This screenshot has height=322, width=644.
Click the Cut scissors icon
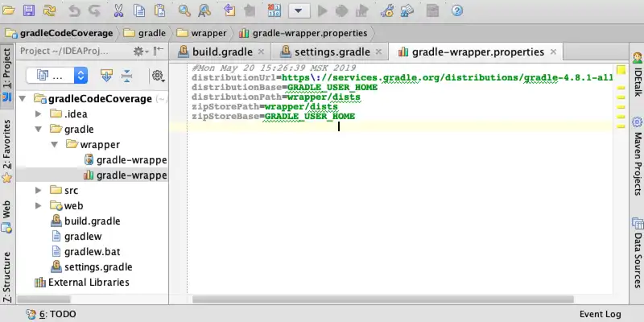coord(119,10)
